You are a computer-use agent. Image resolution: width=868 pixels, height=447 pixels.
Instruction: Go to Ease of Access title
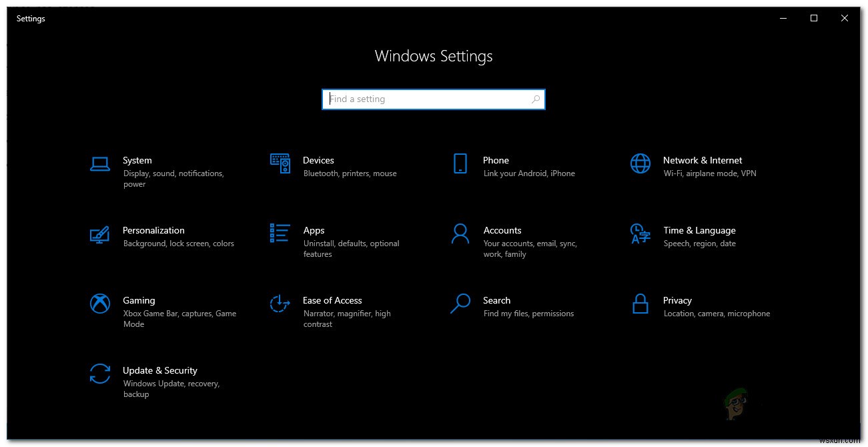click(332, 300)
